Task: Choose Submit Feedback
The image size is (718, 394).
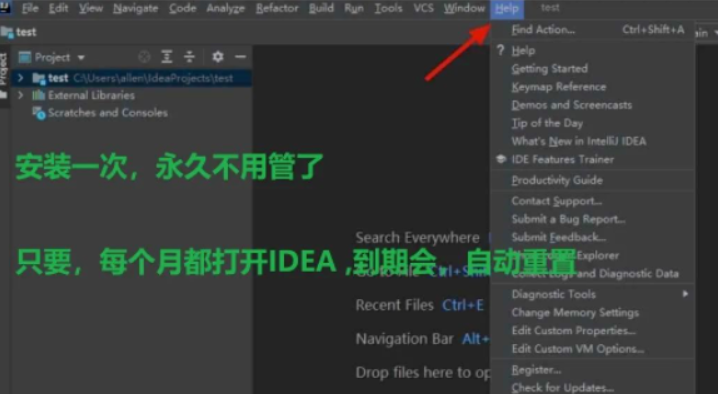Action: (593, 237)
